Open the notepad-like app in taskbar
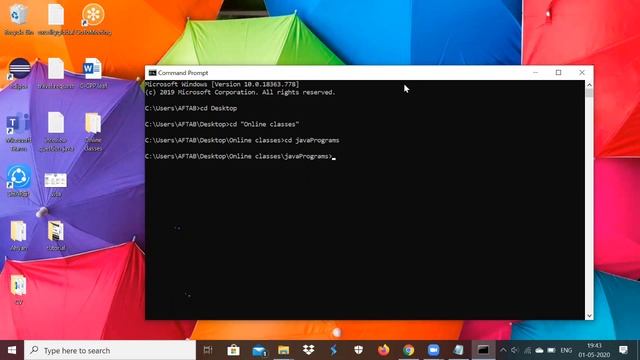Image resolution: width=640 pixels, height=360 pixels. (458, 350)
